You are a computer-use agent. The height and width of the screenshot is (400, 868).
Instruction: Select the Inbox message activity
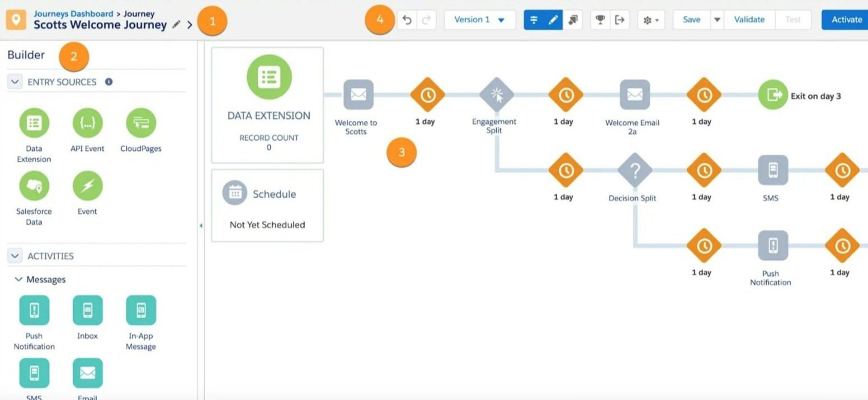(x=87, y=310)
